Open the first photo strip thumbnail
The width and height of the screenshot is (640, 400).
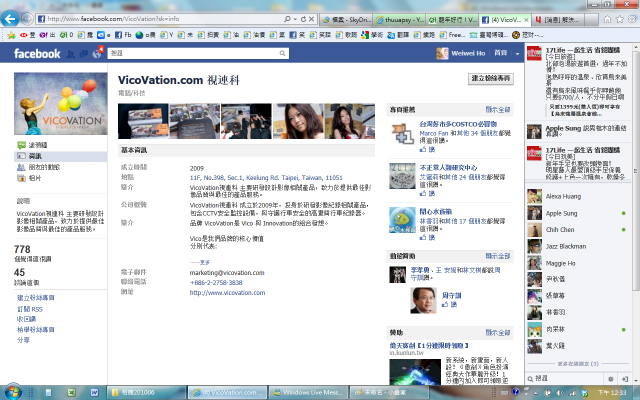click(143, 121)
